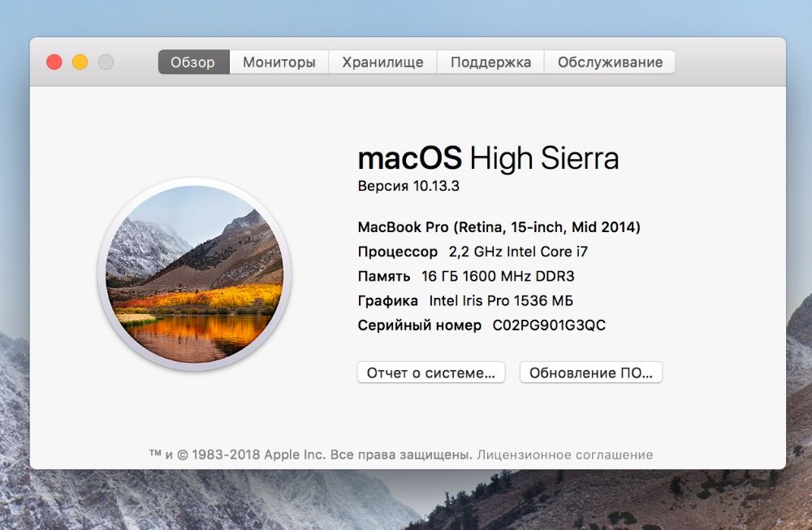Switch to the Обзор tab
812x530 pixels.
194,62
